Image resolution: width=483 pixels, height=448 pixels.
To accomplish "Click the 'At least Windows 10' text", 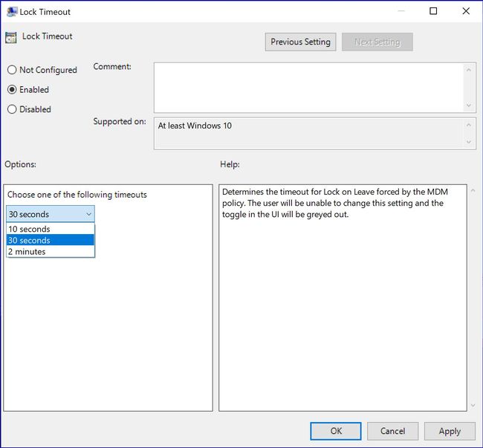I will (195, 126).
